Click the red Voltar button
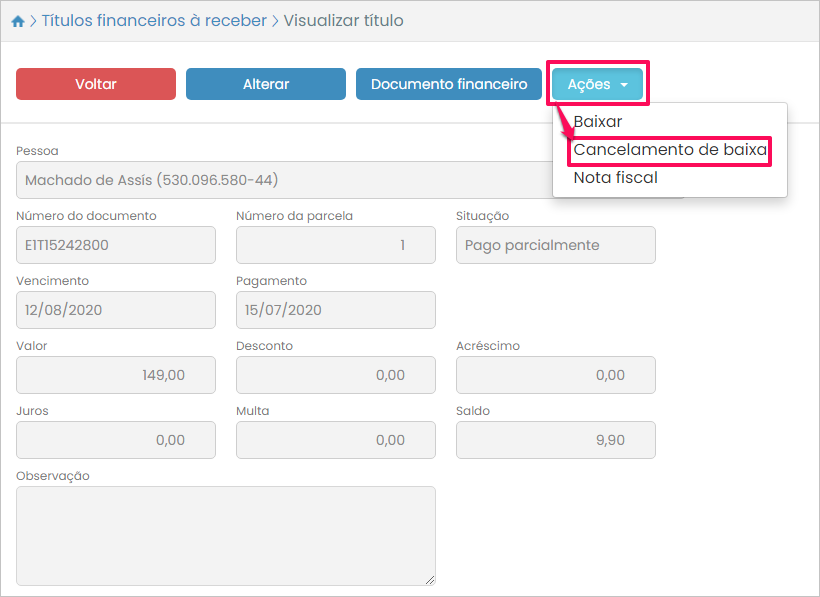 click(96, 84)
